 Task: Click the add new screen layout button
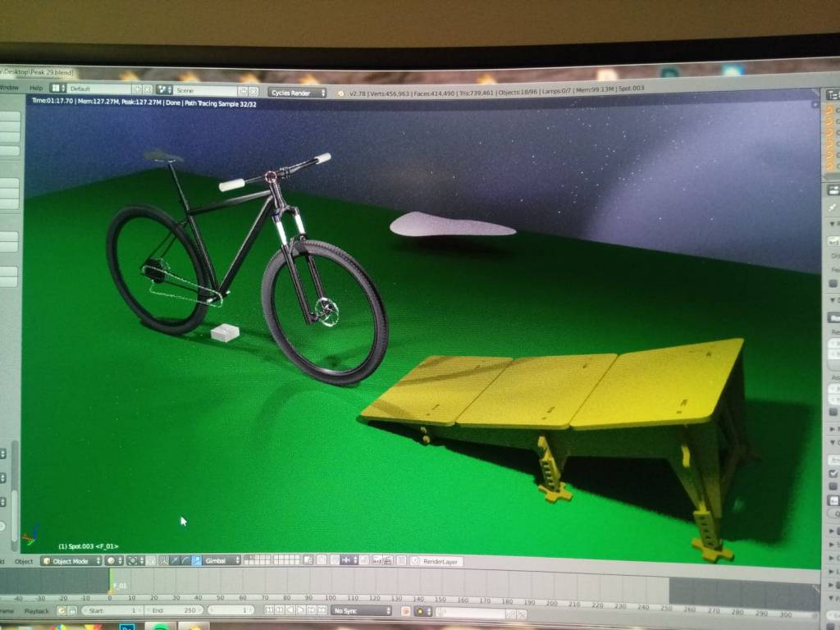[x=137, y=89]
